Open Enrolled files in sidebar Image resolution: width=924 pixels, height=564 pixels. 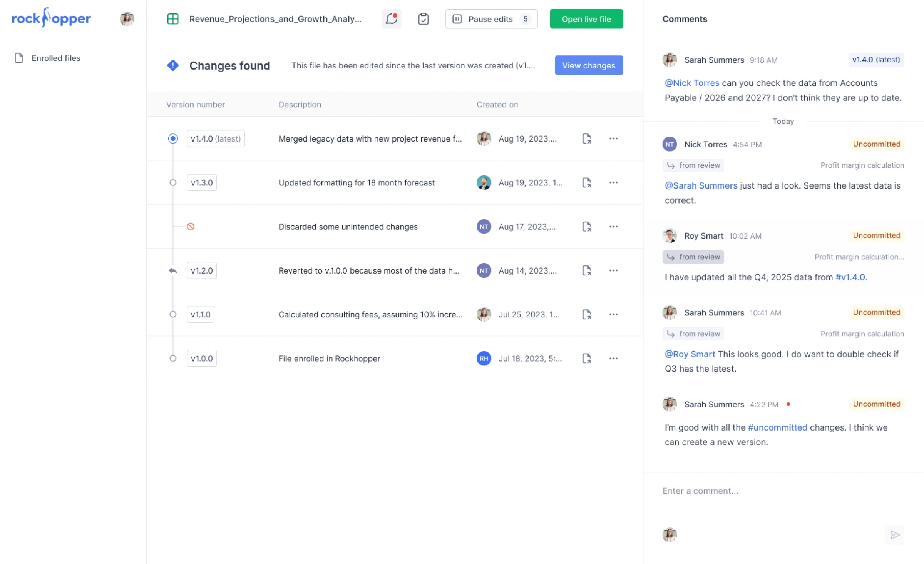click(x=56, y=58)
